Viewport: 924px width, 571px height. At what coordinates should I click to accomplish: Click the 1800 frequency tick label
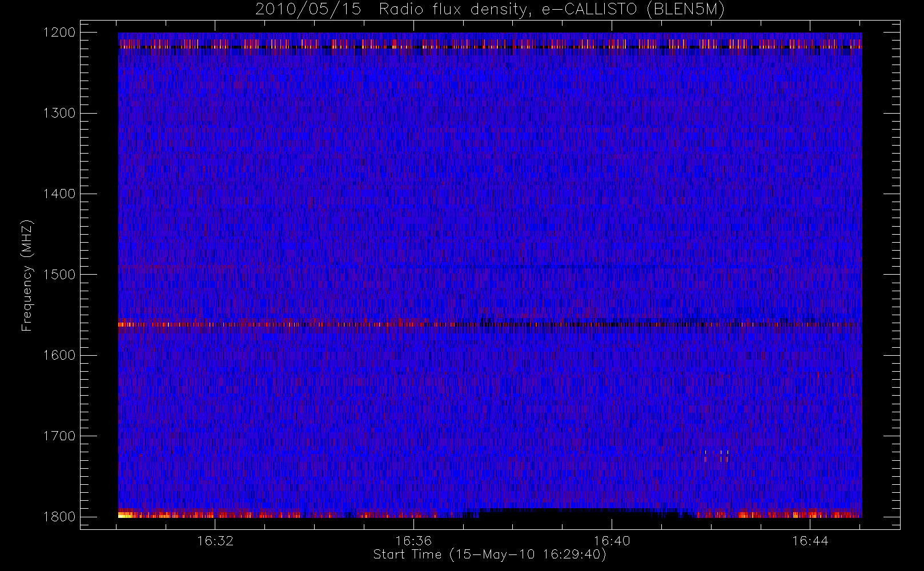59,517
